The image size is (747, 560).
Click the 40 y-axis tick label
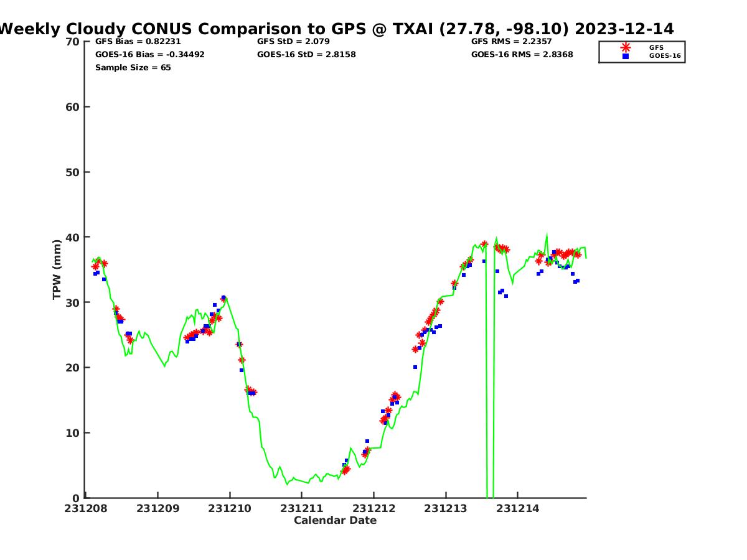(x=73, y=237)
